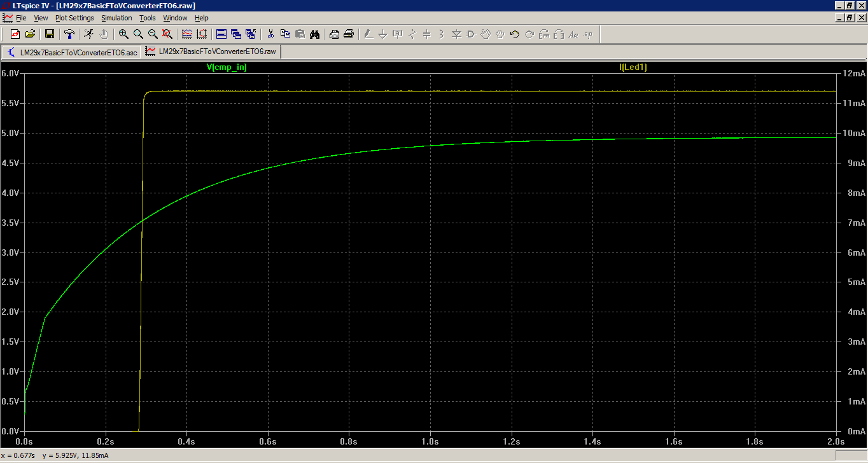Select the Label Net icon
The height and width of the screenshot is (463, 868).
coord(398,34)
